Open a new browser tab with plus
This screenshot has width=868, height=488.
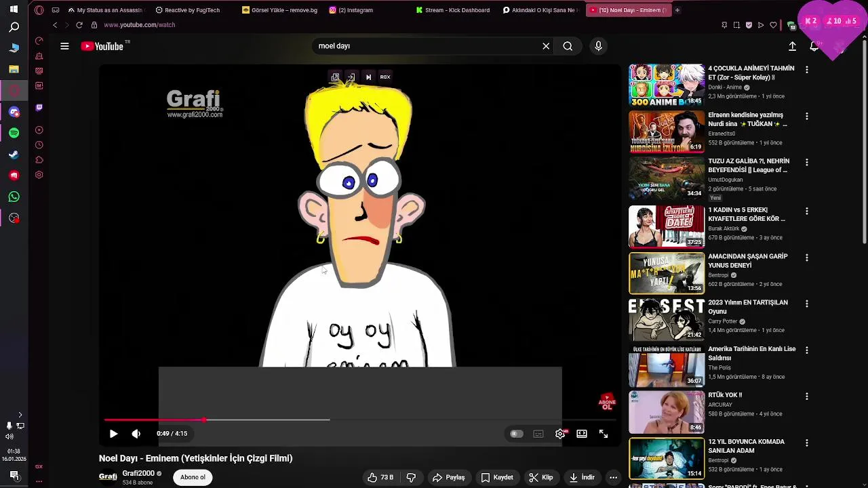click(x=677, y=10)
